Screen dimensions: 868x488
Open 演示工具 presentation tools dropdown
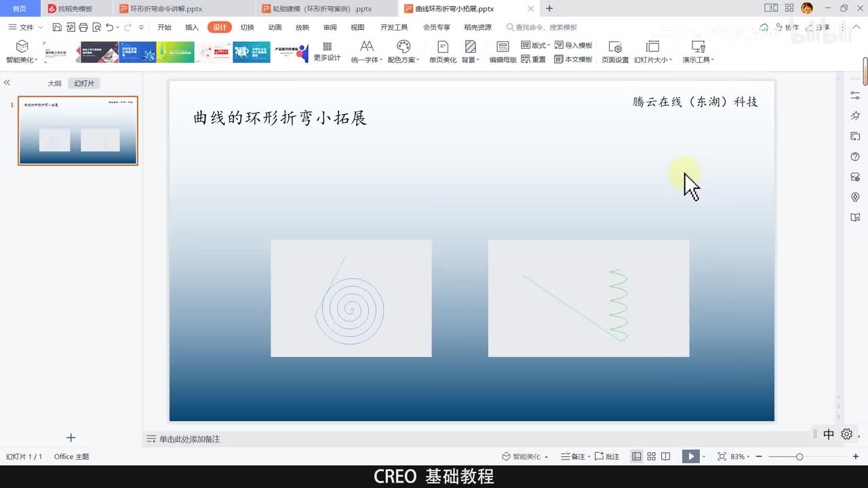698,52
